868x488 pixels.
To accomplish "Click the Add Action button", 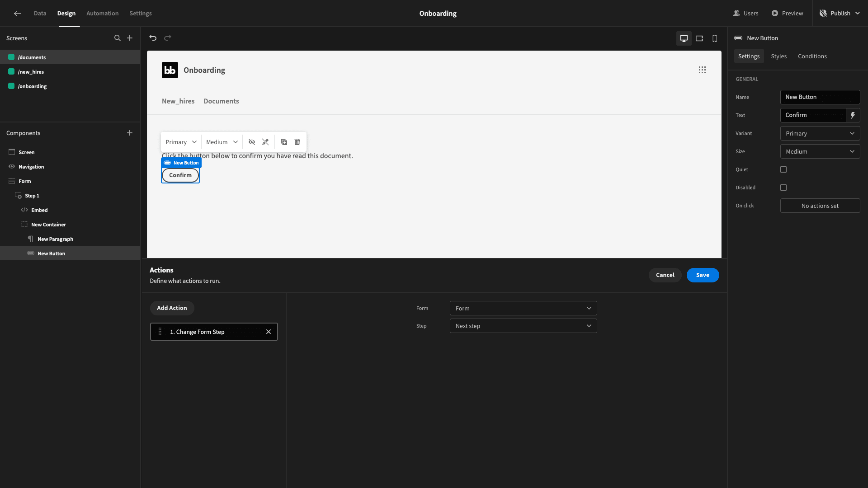I will [x=172, y=308].
